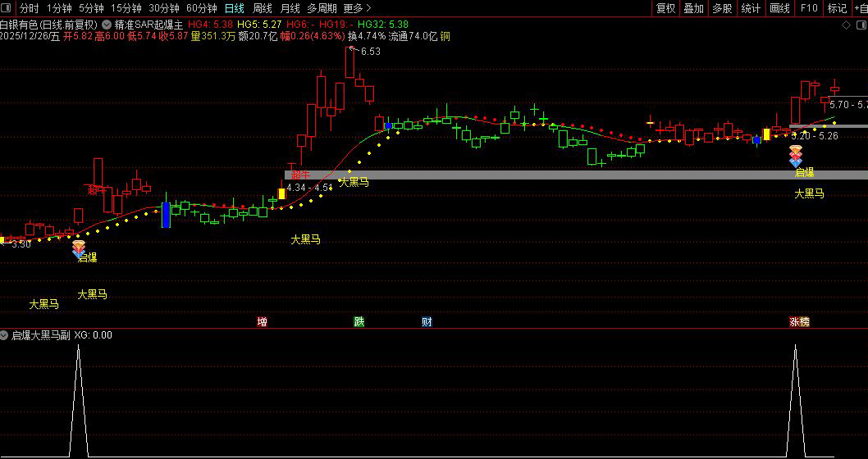Expand the 更多 > periods menu
The image size is (868, 459).
click(357, 8)
